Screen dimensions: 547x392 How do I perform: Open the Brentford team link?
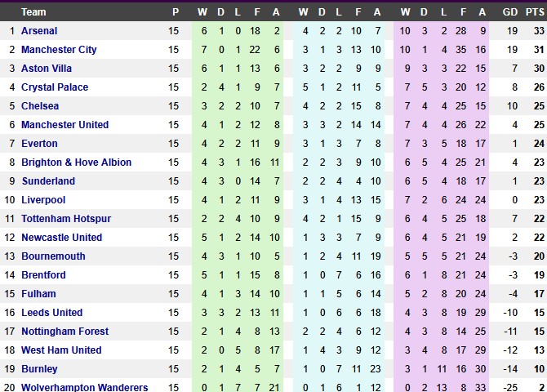pos(43,275)
